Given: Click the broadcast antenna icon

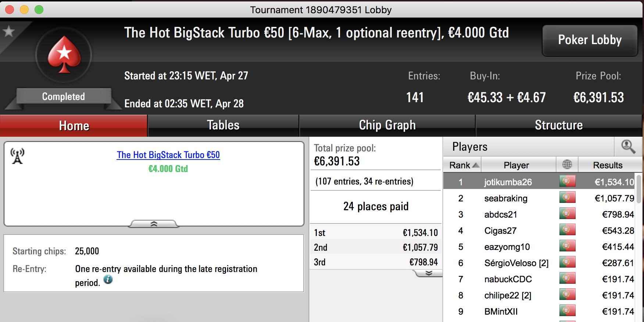Looking at the screenshot, I should pyautogui.click(x=17, y=156).
